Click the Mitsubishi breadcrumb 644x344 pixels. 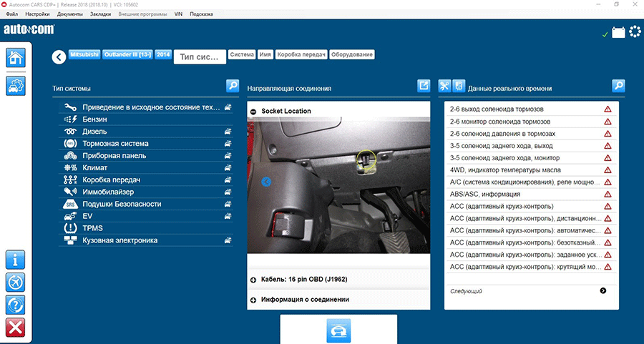84,54
